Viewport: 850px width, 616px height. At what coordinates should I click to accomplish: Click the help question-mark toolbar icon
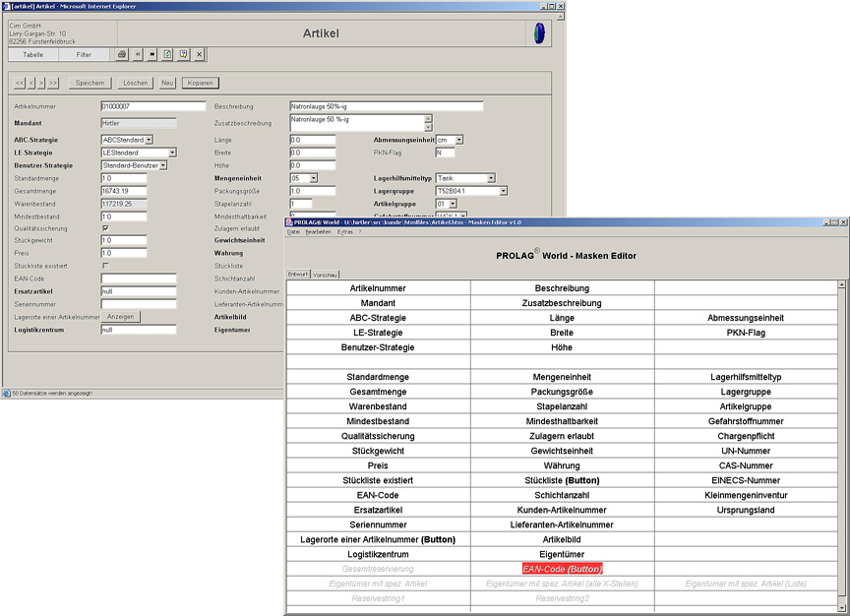tap(184, 55)
